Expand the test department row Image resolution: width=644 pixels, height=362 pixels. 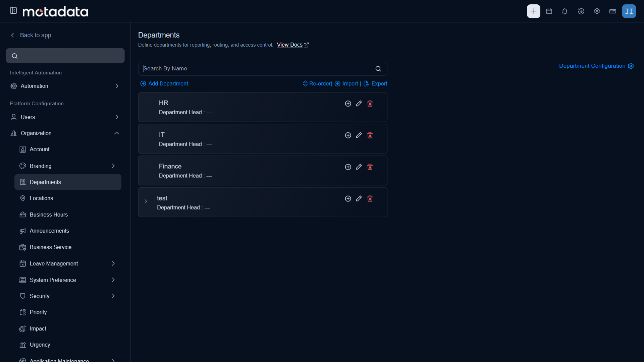pos(146,201)
